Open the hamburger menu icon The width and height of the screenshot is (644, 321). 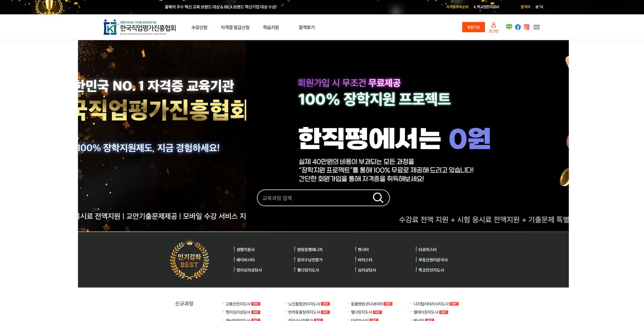[537, 27]
